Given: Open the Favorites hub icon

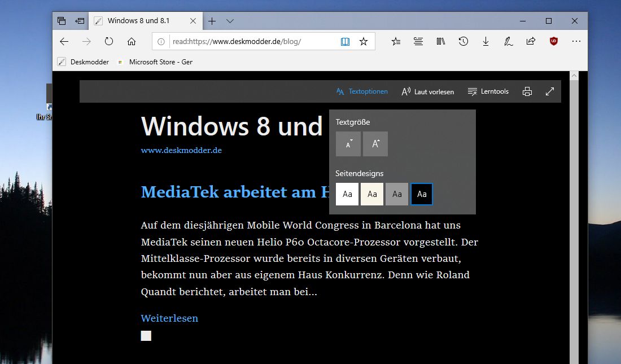Looking at the screenshot, I should click(396, 41).
